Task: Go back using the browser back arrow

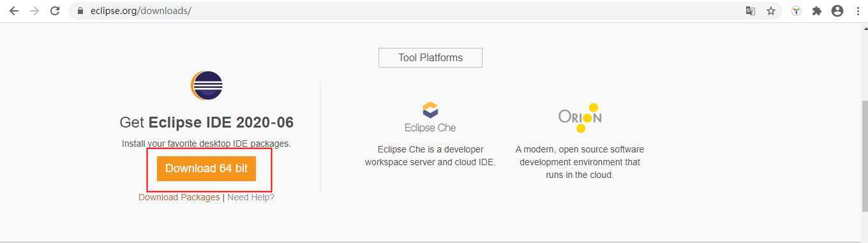Action: [x=14, y=11]
